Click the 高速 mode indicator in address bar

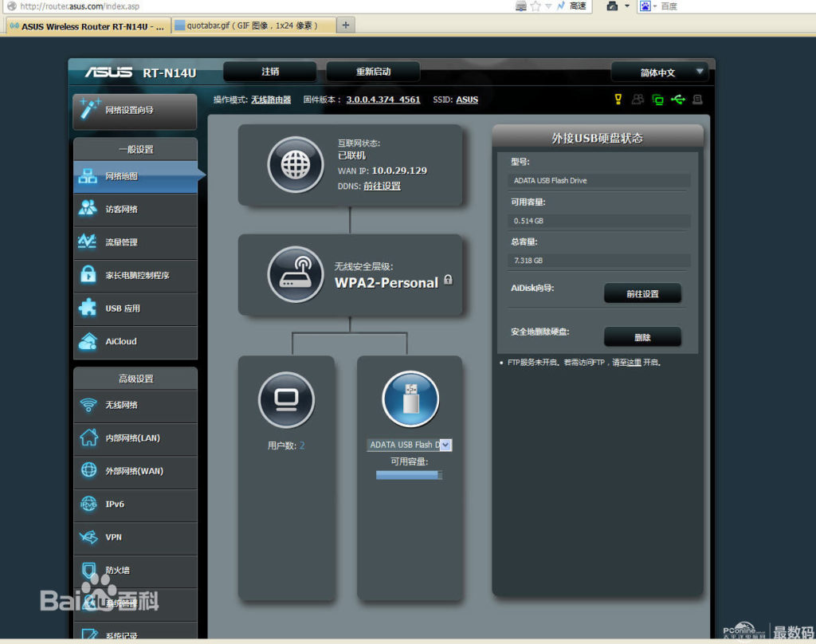578,6
